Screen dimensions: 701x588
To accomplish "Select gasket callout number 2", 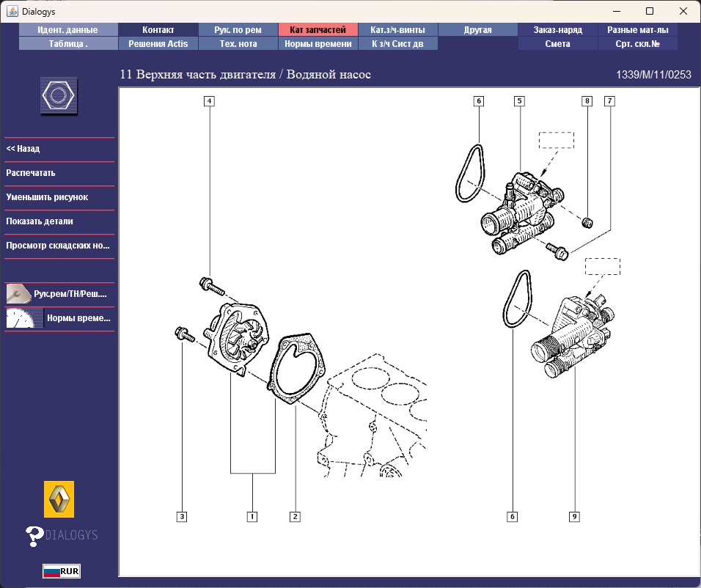I will click(295, 516).
